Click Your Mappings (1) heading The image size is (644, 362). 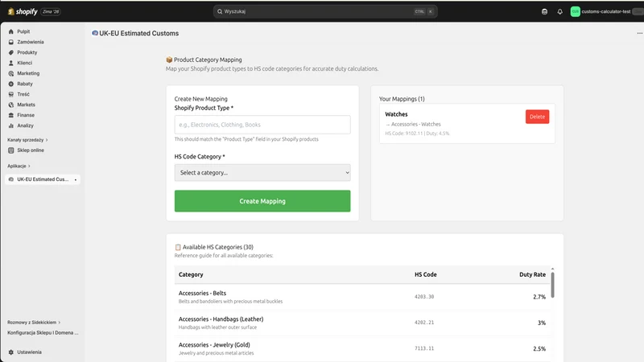pyautogui.click(x=402, y=99)
